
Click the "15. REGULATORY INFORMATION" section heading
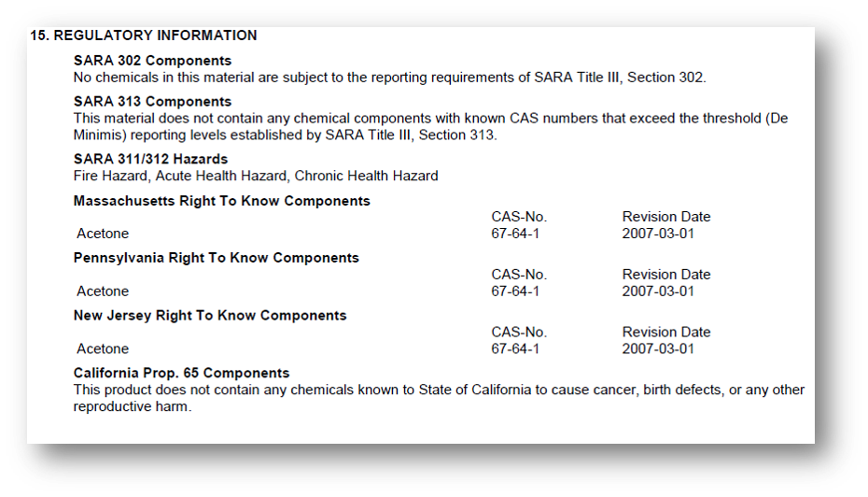point(143,35)
